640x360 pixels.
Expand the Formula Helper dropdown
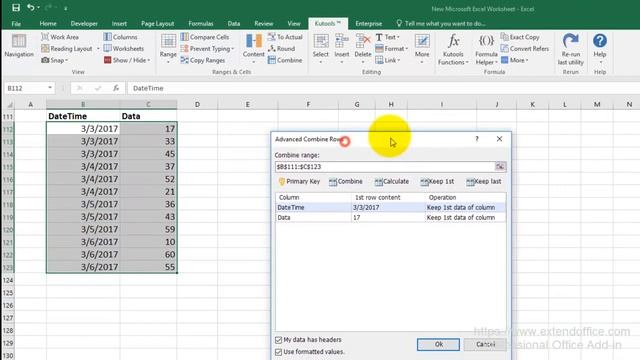click(496, 62)
